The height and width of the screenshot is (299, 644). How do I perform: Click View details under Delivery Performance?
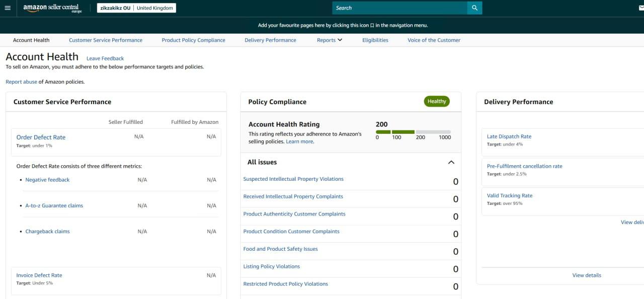(587, 275)
